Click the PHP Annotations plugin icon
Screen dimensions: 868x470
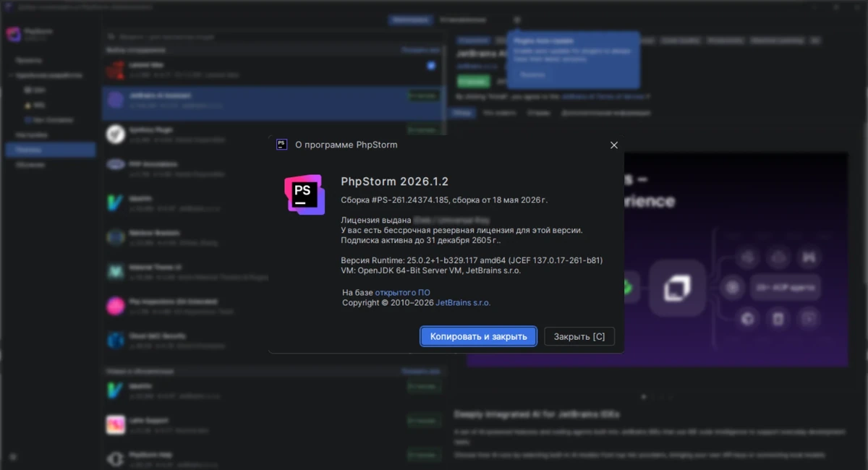[116, 165]
